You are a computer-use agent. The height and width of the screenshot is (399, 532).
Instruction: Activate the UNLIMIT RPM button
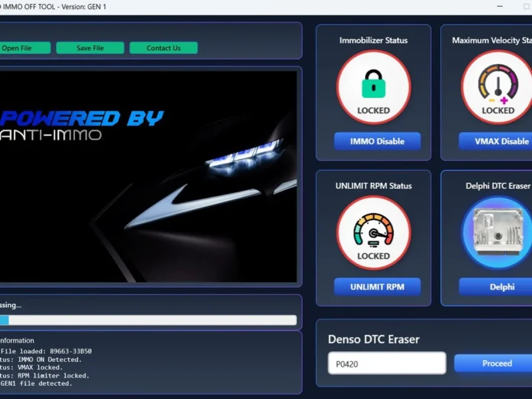pos(377,287)
